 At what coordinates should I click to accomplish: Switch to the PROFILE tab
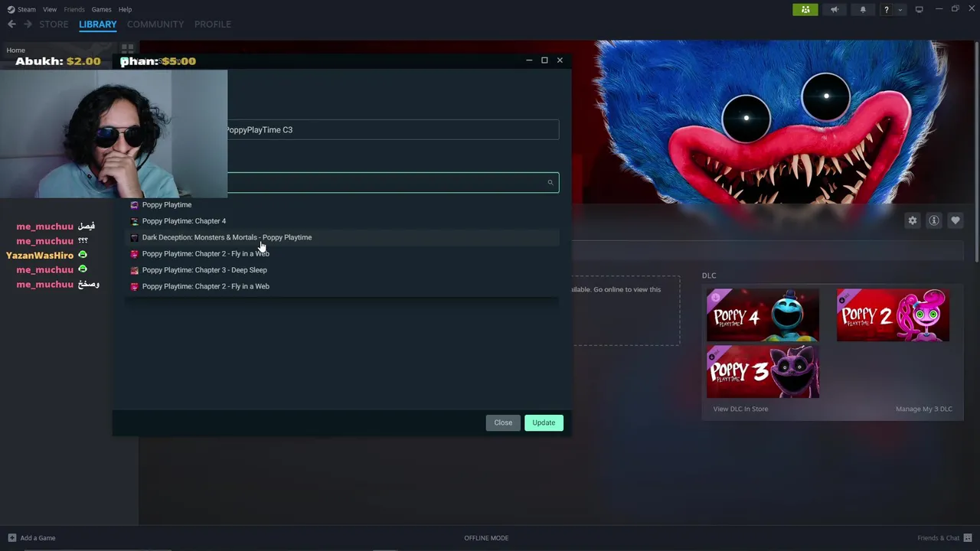coord(213,24)
